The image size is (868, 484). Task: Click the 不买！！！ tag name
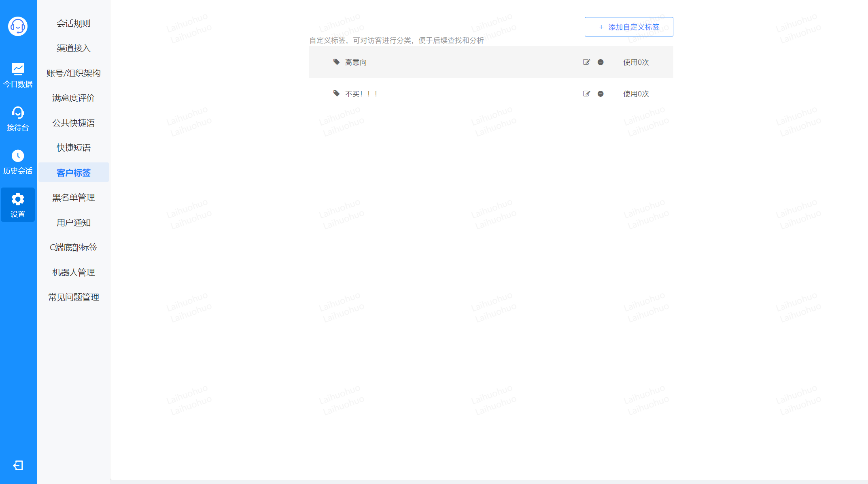pyautogui.click(x=361, y=94)
